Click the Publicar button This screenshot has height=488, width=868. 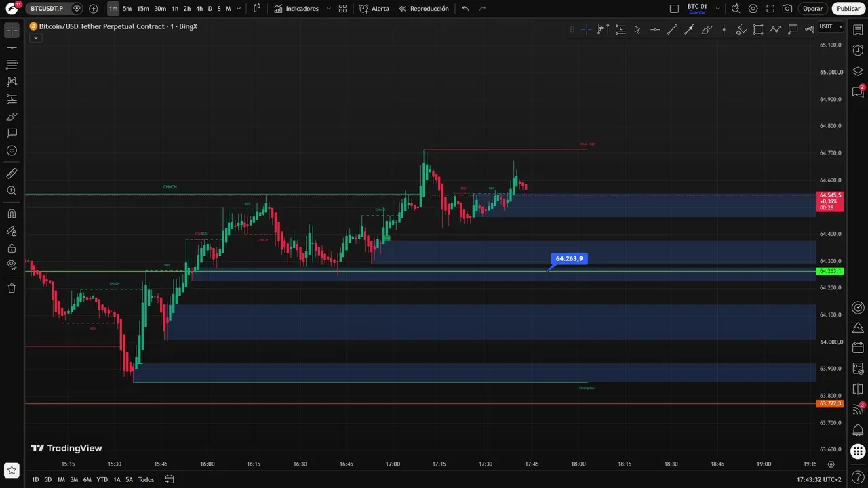tap(848, 9)
